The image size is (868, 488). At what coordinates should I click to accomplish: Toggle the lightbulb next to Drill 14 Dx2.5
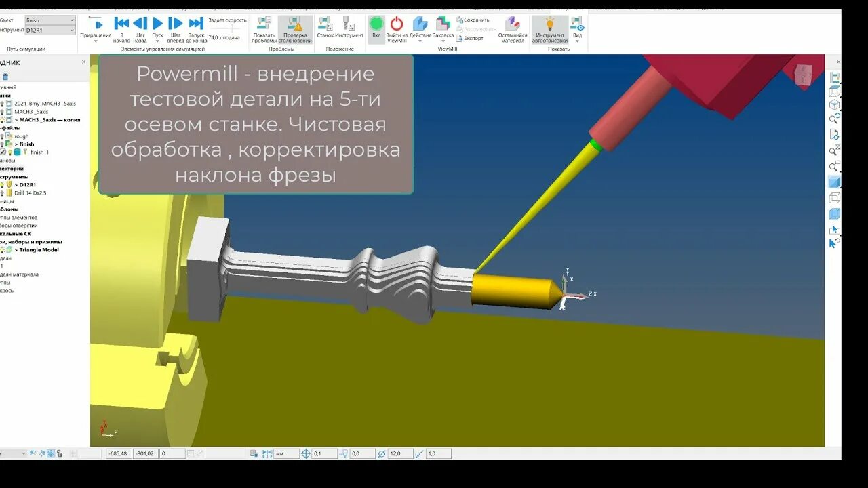click(x=2, y=193)
